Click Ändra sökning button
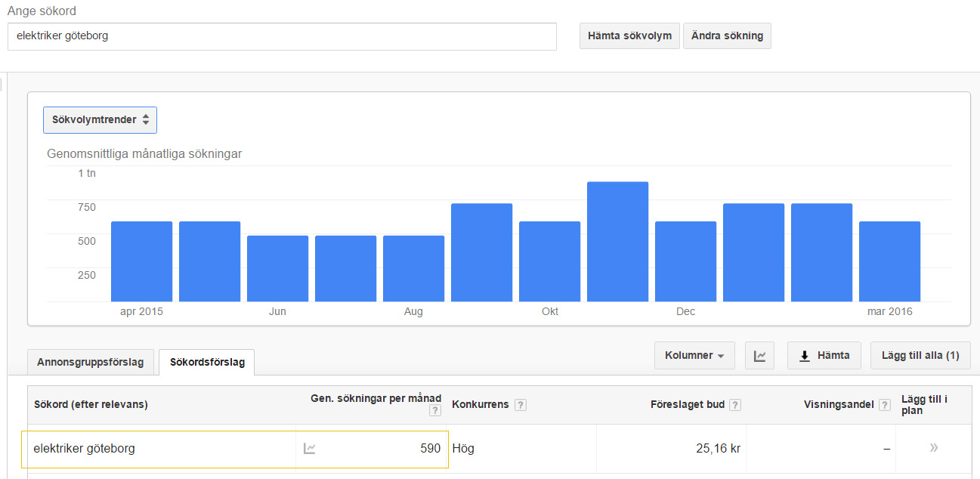Viewport: 980px width, 479px height. tap(727, 36)
